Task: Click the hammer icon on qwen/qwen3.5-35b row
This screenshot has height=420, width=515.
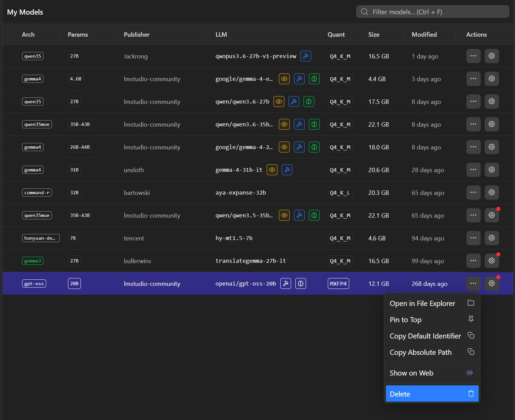Action: coord(299,215)
